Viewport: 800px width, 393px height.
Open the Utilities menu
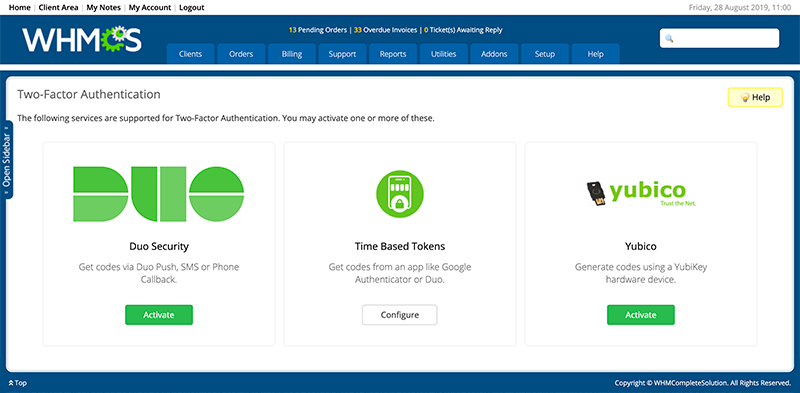coord(443,54)
